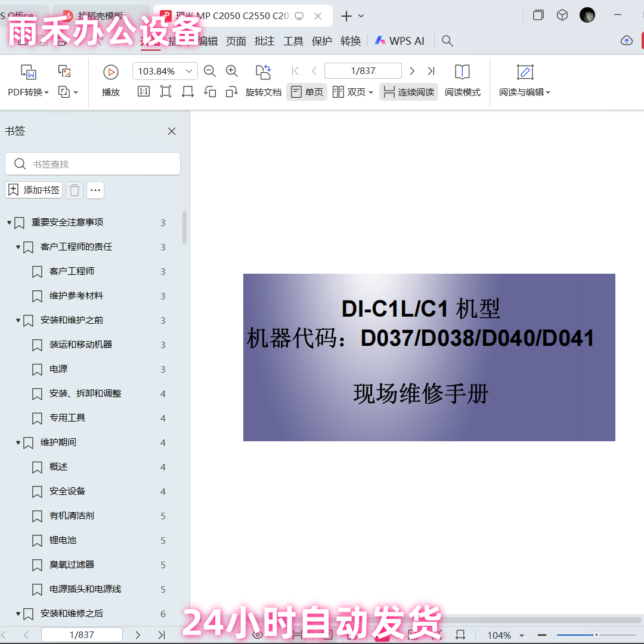Enable 单页 single page view
This screenshot has width=644, height=644.
(306, 92)
